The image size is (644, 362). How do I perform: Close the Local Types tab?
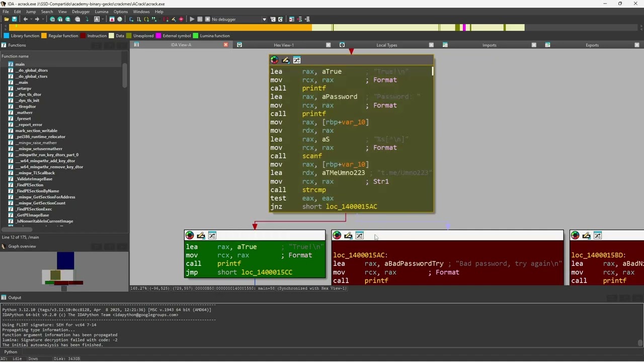click(x=431, y=45)
